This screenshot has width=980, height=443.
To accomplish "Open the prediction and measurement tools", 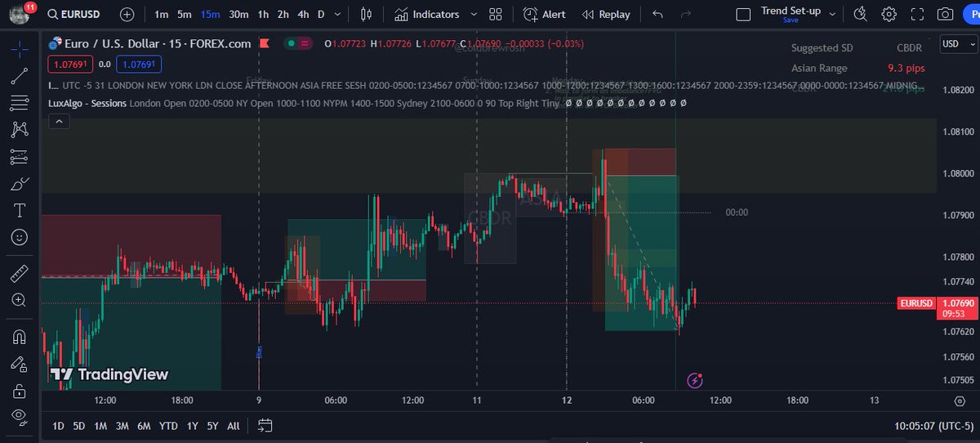I will (x=20, y=156).
